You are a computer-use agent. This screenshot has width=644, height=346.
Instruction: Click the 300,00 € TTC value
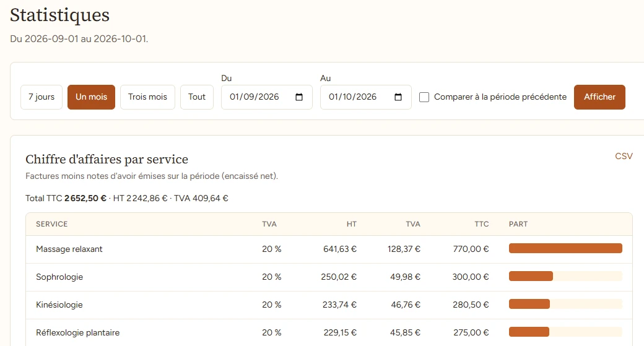(x=471, y=277)
